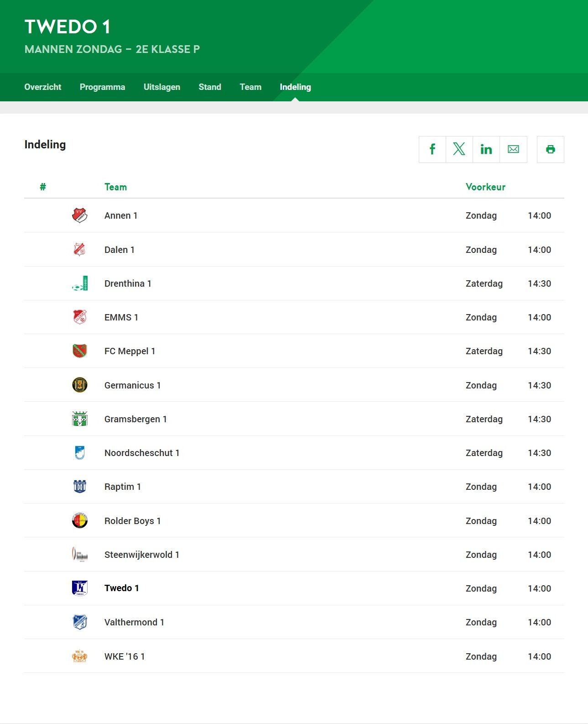Click the Noordscheschut 1 club logo
Image resolution: width=588 pixels, height=724 pixels.
[x=80, y=453]
